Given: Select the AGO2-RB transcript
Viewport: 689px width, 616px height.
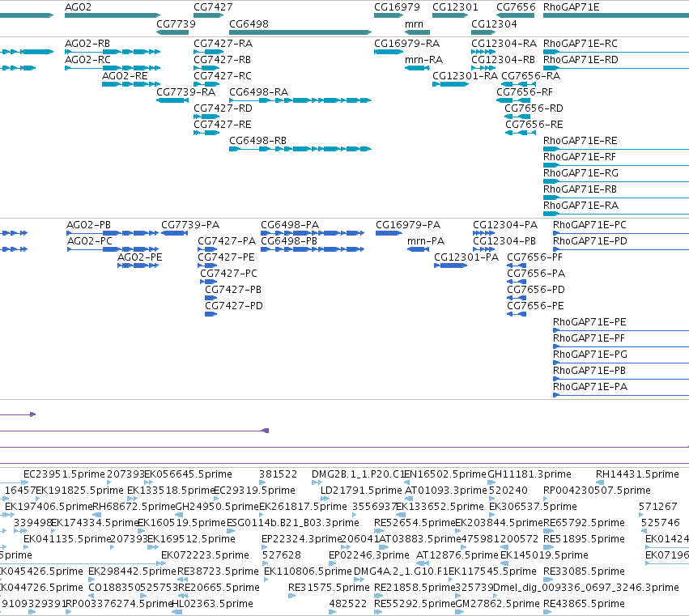Looking at the screenshot, I should point(112,52).
